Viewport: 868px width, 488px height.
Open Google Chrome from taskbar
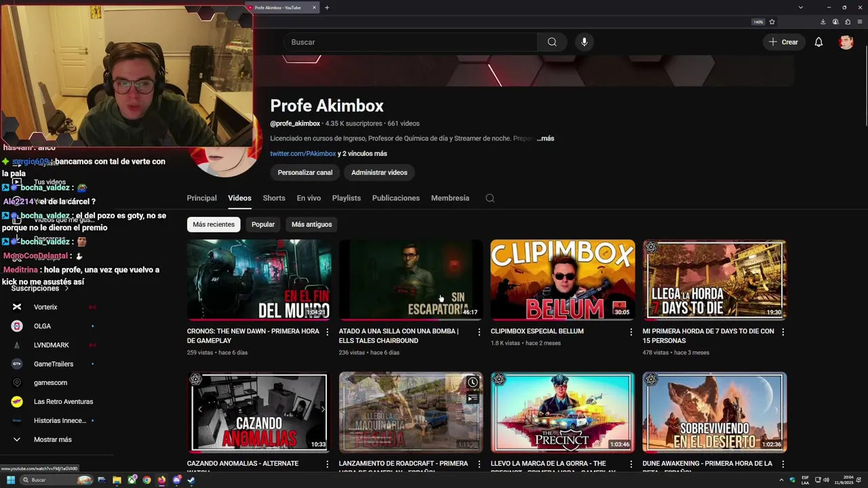pyautogui.click(x=146, y=480)
